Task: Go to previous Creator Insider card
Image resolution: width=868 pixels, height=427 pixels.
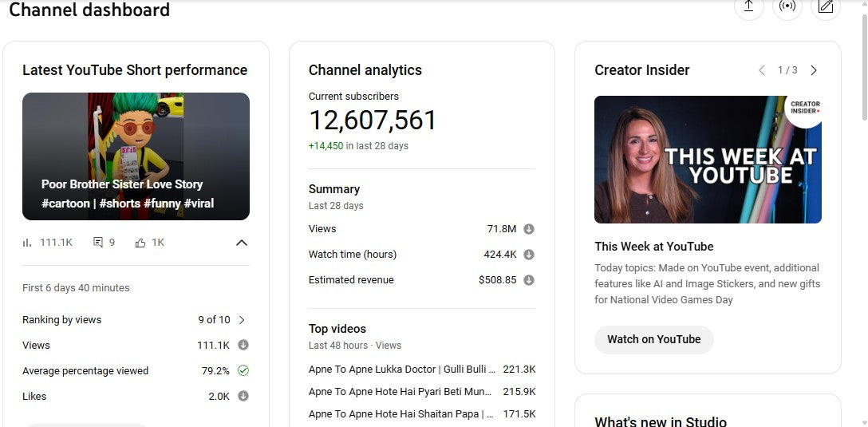Action: click(x=762, y=70)
